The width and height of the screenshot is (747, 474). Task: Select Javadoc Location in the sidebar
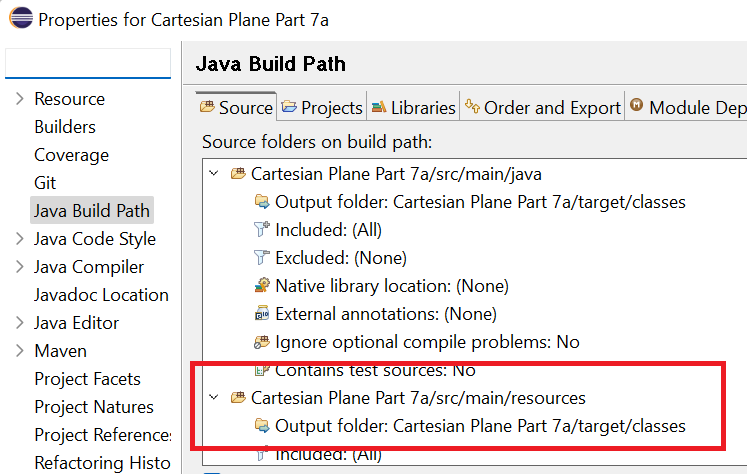pos(101,295)
